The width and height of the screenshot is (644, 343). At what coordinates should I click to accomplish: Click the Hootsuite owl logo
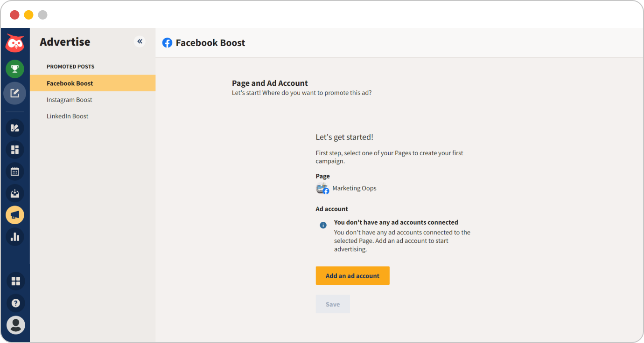15,43
